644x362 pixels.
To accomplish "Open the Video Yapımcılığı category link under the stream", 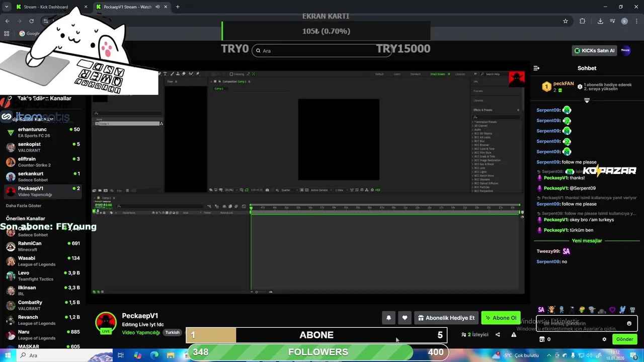I will 140,333.
